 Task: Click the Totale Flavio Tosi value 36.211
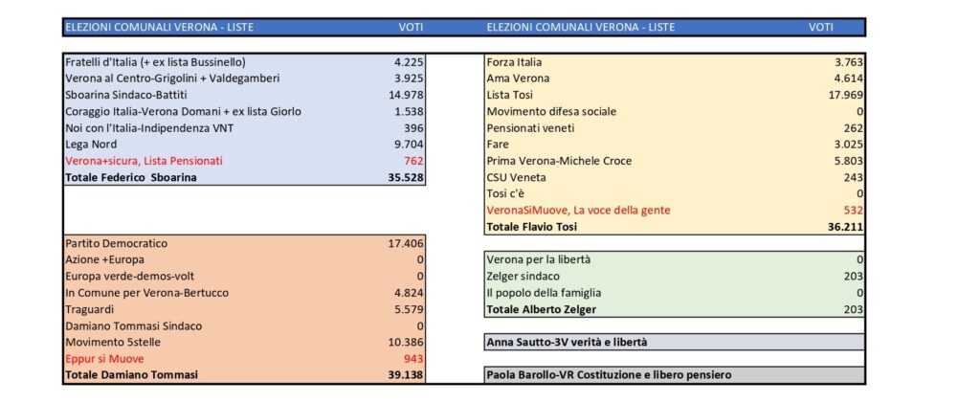pos(846,227)
